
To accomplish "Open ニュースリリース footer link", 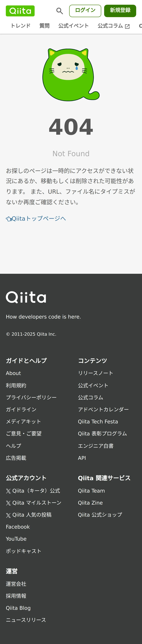I will pyautogui.click(x=26, y=620).
